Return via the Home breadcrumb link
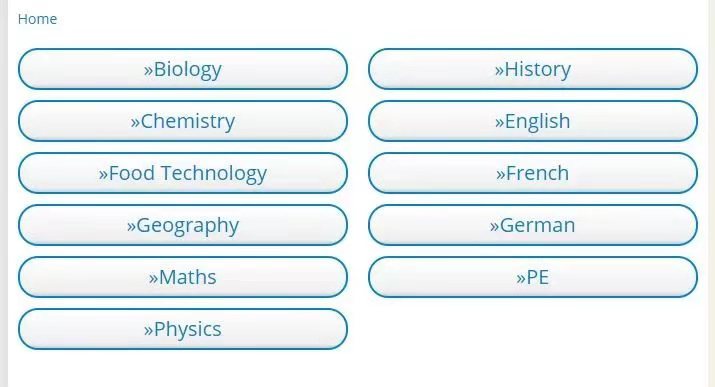 tap(37, 19)
